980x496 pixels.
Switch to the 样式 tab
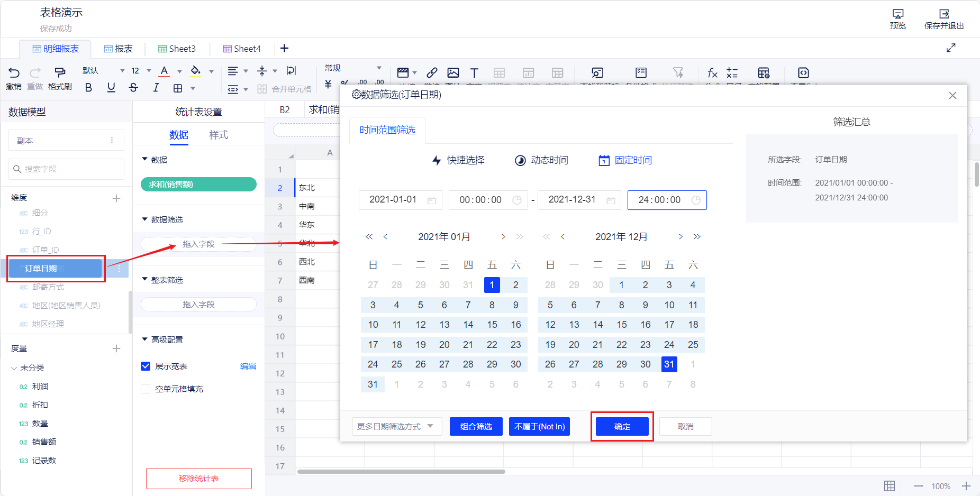(218, 135)
